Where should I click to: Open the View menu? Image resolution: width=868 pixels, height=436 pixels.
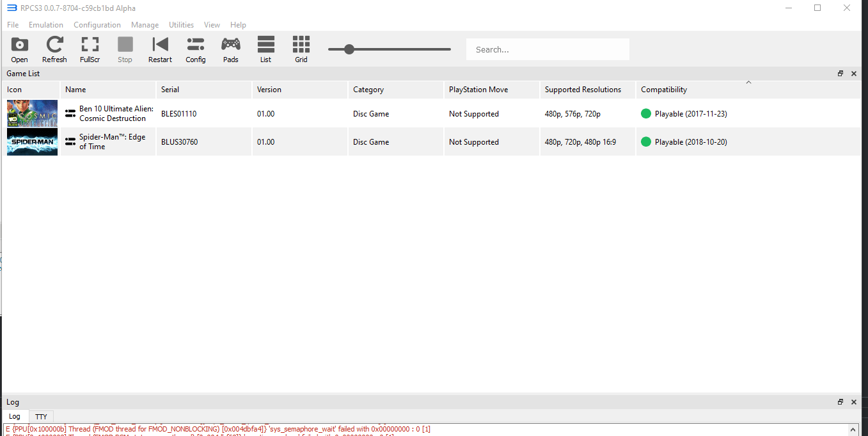[212, 25]
